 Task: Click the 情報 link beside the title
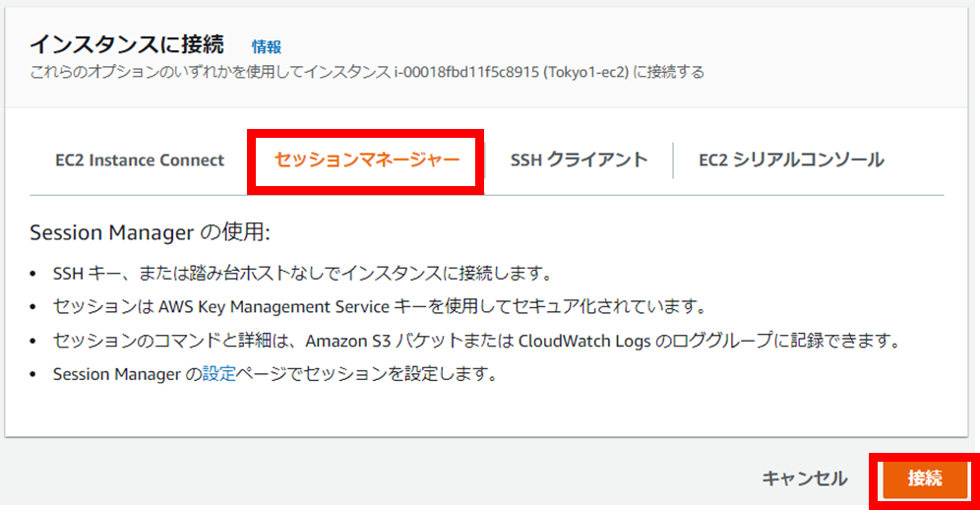(267, 47)
